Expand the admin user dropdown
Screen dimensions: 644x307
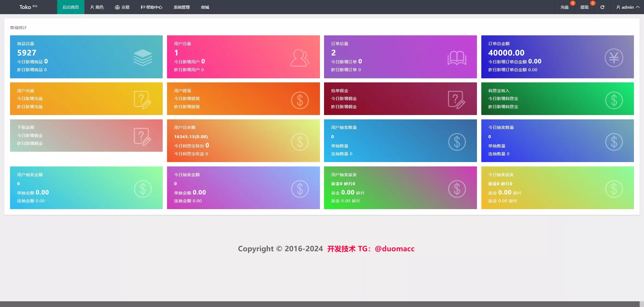tap(628, 7)
